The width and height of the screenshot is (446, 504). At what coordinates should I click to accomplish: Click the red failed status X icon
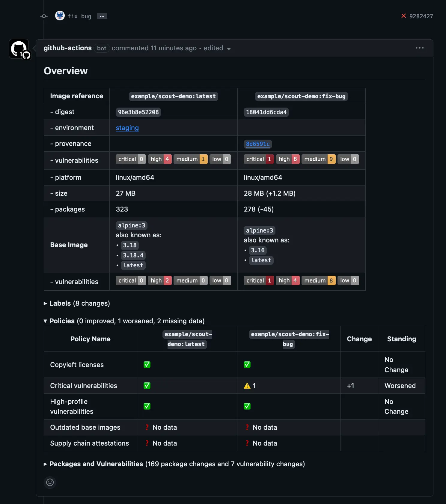coord(403,16)
